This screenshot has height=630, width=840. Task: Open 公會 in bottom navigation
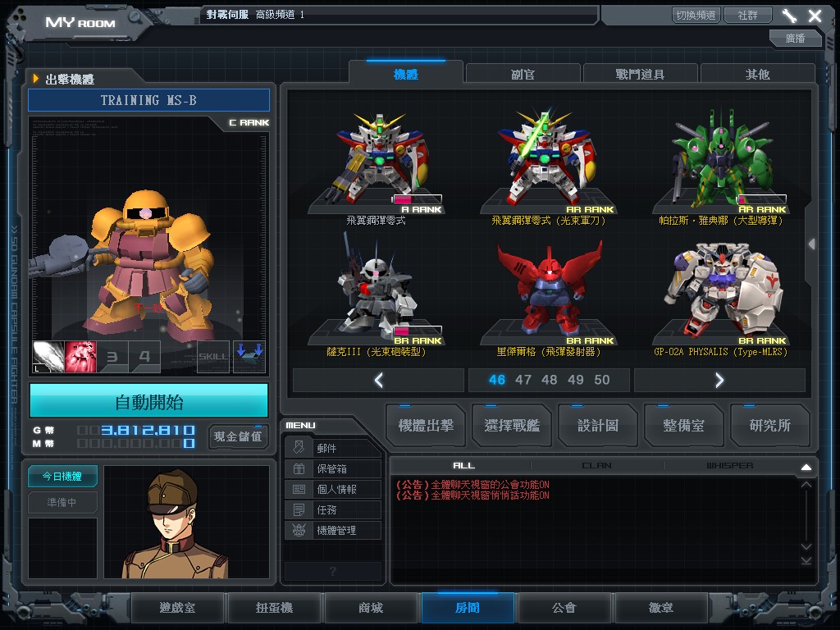(564, 608)
